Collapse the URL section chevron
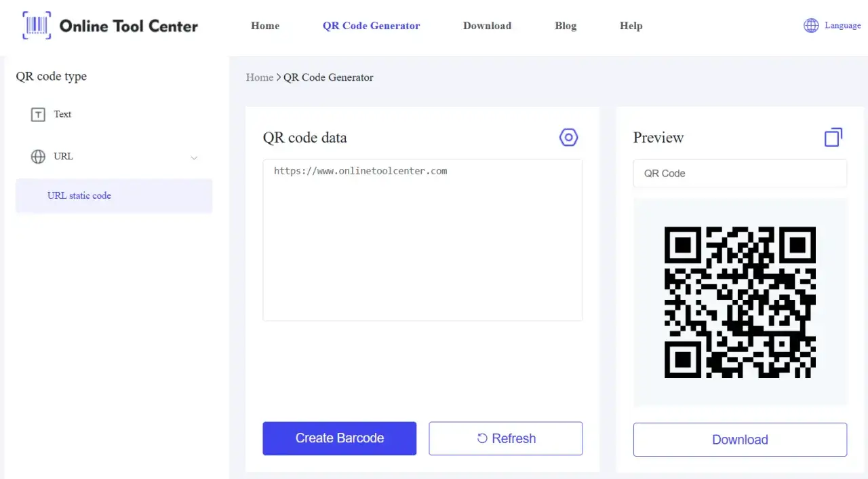The height and width of the screenshot is (479, 868). [x=194, y=157]
